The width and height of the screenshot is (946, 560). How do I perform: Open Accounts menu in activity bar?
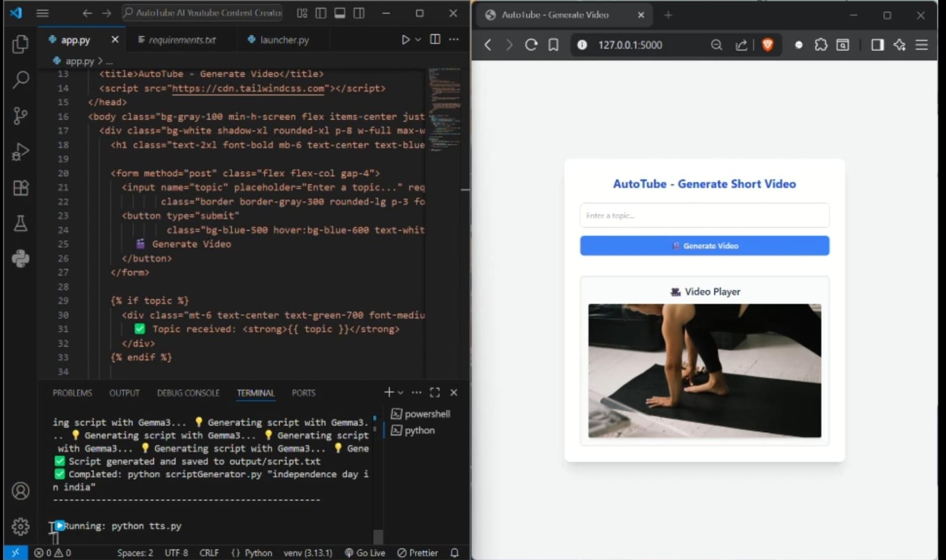[20, 491]
